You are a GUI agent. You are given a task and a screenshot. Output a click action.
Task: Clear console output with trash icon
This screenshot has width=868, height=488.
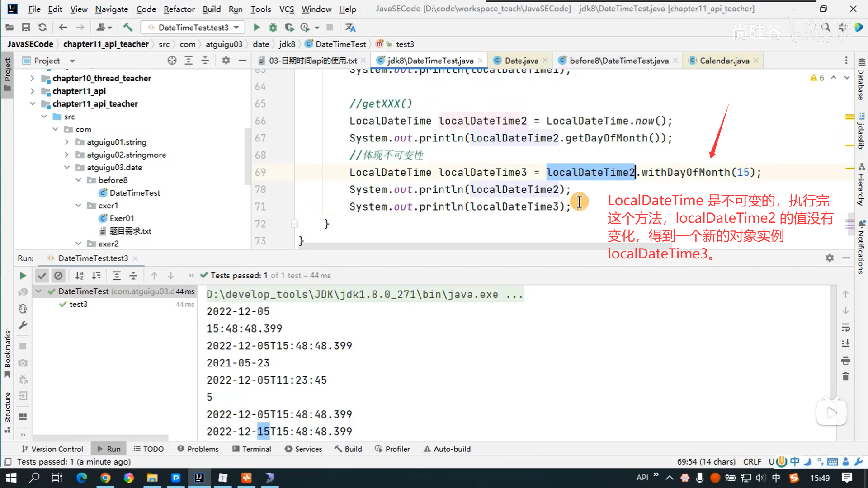(x=845, y=376)
